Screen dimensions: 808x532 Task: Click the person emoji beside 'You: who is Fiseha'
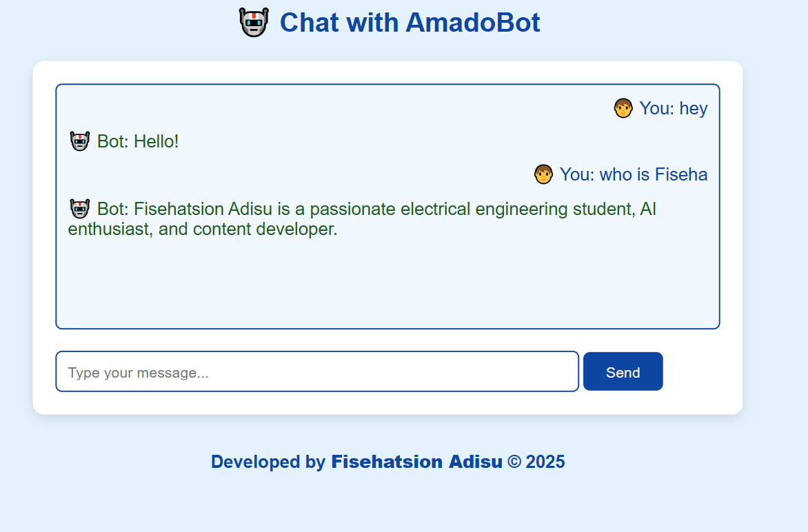(x=543, y=174)
